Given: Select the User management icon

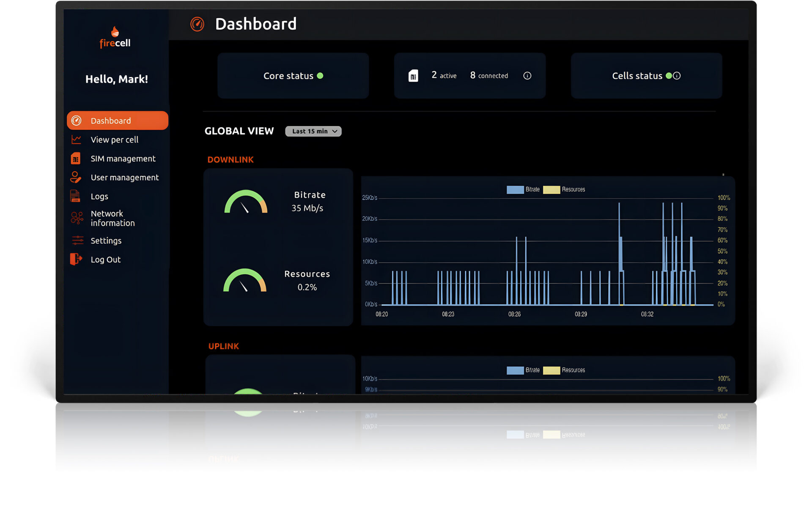Looking at the screenshot, I should 76,177.
